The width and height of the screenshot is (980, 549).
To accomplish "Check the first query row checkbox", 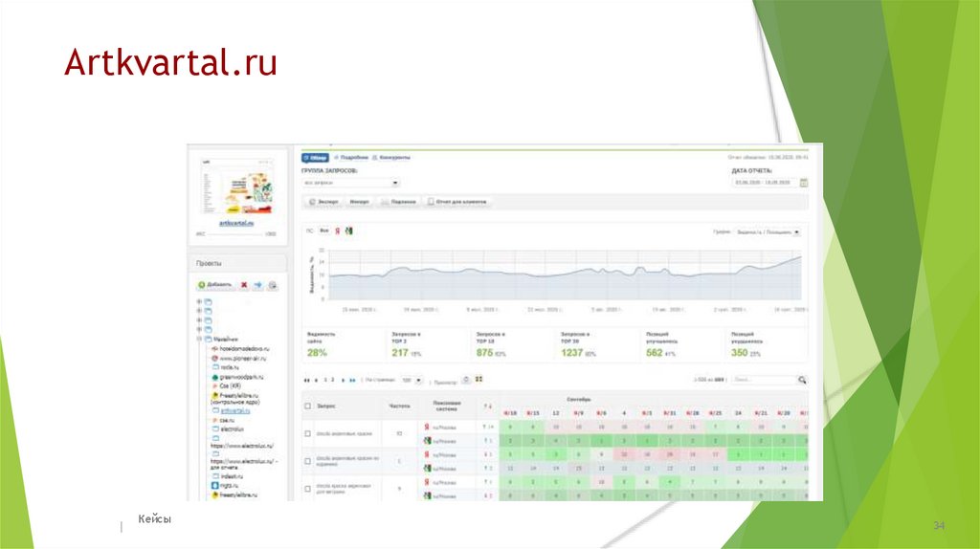I will (307, 433).
